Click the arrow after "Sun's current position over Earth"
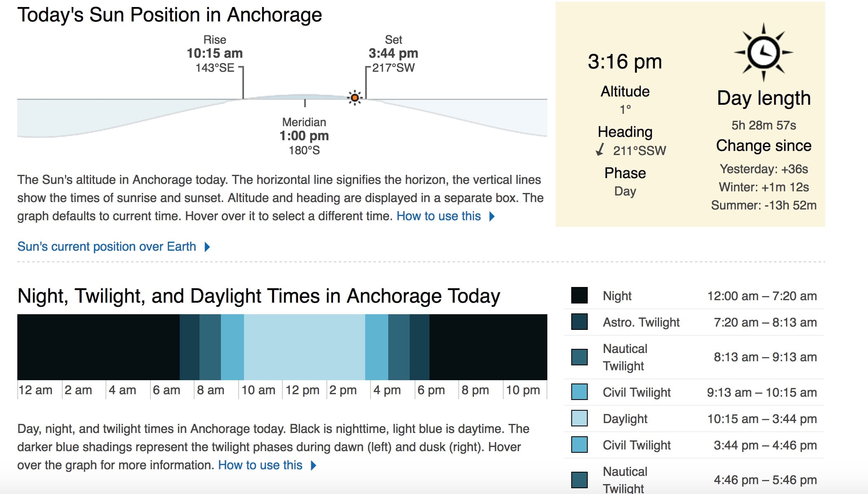 pyautogui.click(x=207, y=247)
